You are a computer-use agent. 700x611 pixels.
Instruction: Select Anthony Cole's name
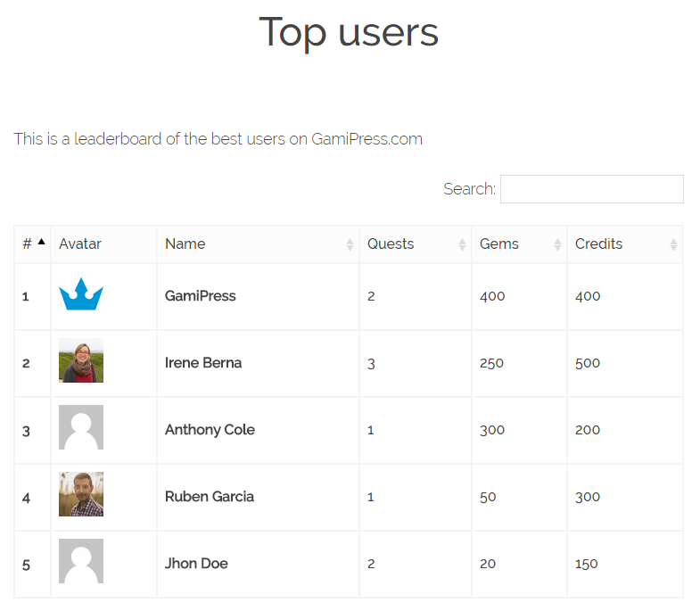[210, 430]
